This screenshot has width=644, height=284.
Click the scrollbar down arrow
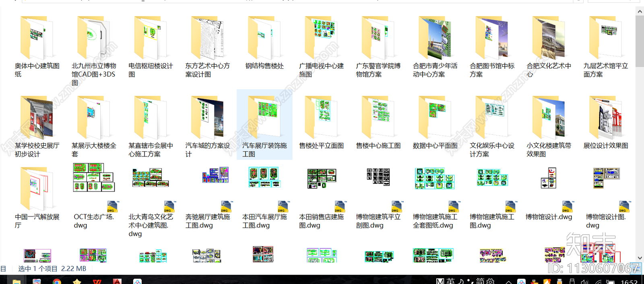click(x=640, y=258)
